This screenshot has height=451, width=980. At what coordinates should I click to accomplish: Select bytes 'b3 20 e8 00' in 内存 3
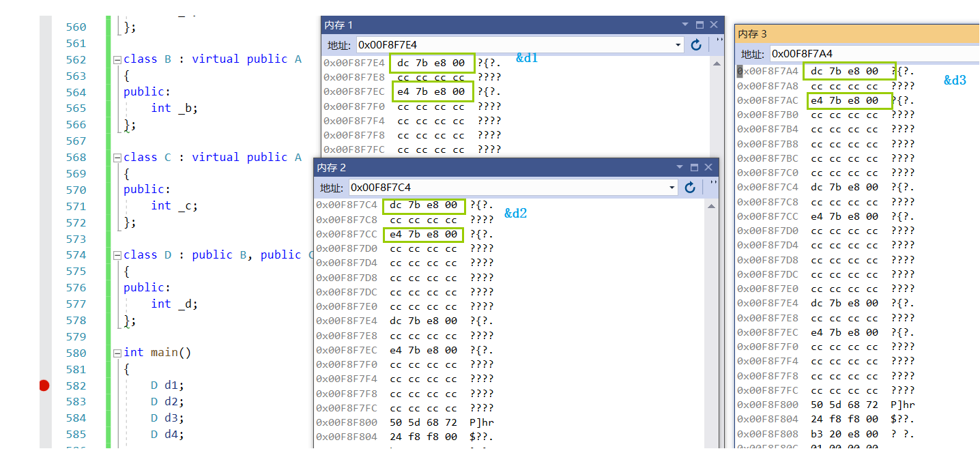(845, 433)
